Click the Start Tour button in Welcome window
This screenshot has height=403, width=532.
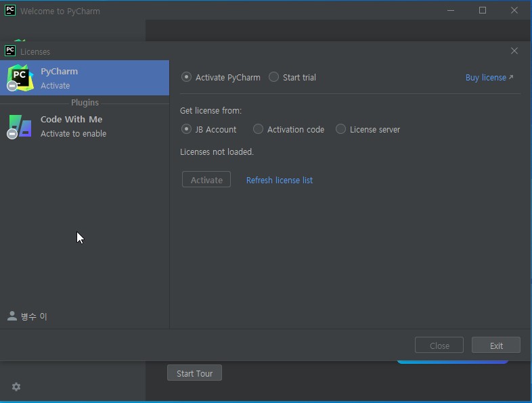tap(194, 373)
